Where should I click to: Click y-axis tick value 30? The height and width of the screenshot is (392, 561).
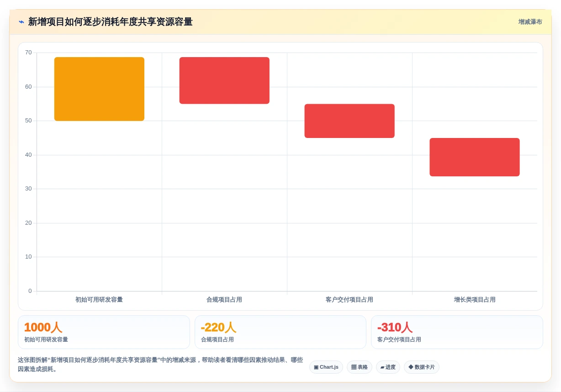[x=28, y=189]
